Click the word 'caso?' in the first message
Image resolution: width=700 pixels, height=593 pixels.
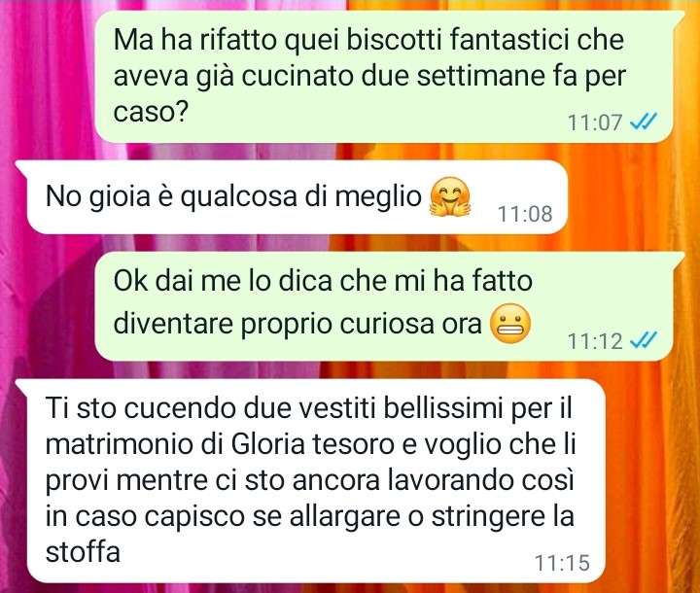(150, 112)
